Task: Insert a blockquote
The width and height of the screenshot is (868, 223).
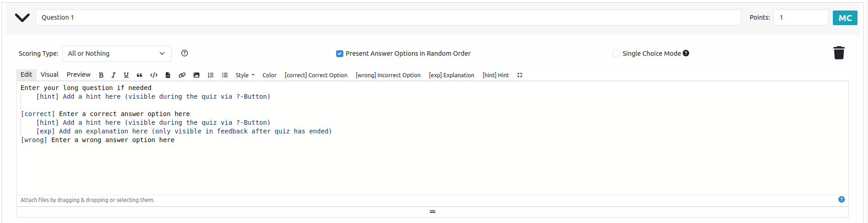Action: [x=139, y=75]
